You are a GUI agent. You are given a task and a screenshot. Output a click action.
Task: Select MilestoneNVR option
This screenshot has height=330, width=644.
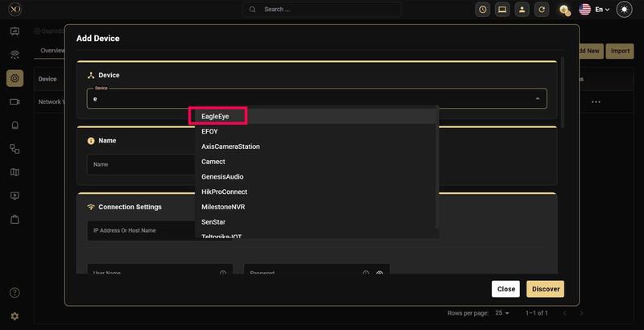pyautogui.click(x=315, y=207)
